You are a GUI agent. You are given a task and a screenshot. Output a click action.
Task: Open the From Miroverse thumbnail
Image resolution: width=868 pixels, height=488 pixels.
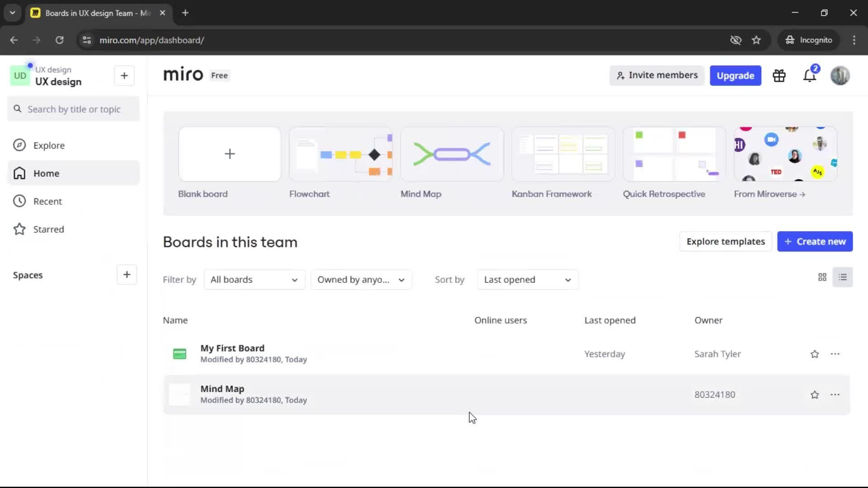click(x=786, y=154)
